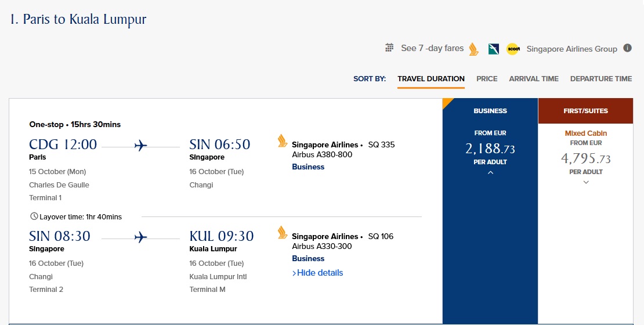644x325 pixels.
Task: Select the Business fare EUR 2,188.73
Action: 490,149
